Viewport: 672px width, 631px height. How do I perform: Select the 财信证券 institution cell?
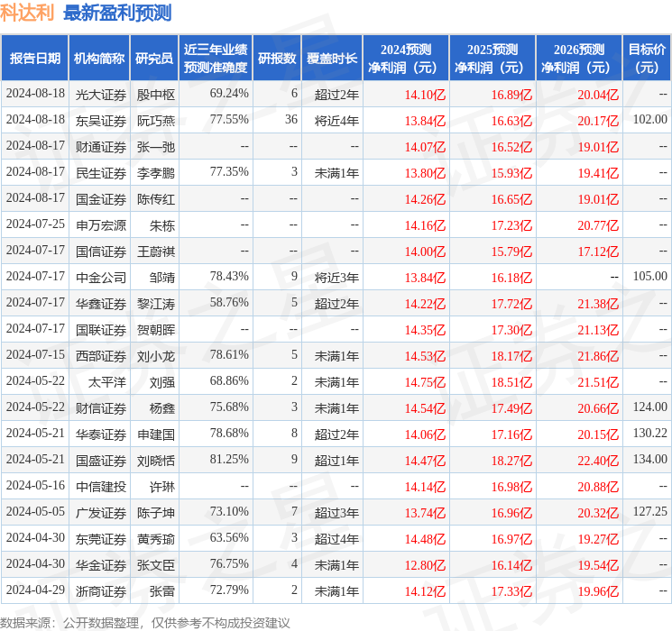[101, 408]
